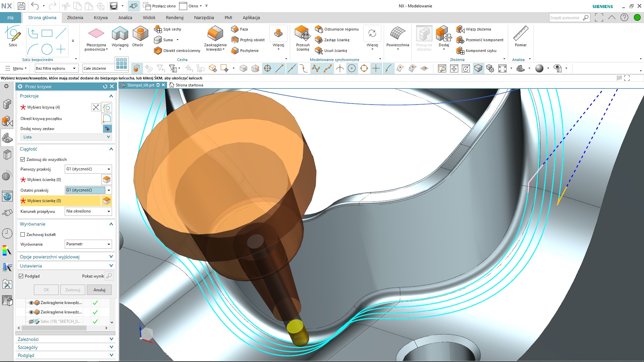Open the Pomiar measure tool
The image size is (644, 362).
point(521,37)
